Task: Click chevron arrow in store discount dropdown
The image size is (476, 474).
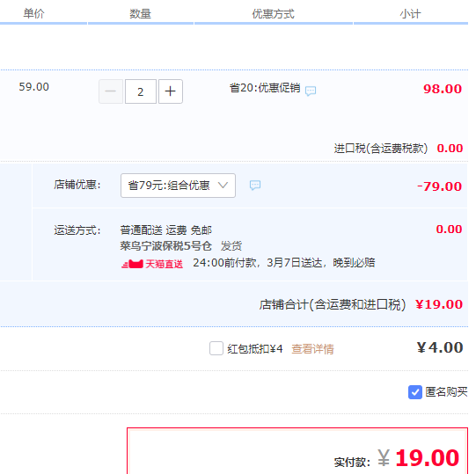Action: pyautogui.click(x=223, y=185)
